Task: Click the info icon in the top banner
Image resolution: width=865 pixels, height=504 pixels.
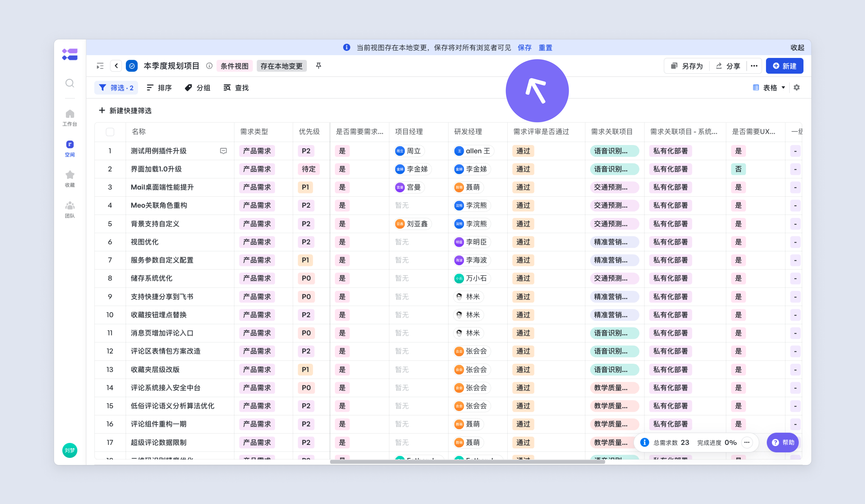Action: pyautogui.click(x=347, y=47)
